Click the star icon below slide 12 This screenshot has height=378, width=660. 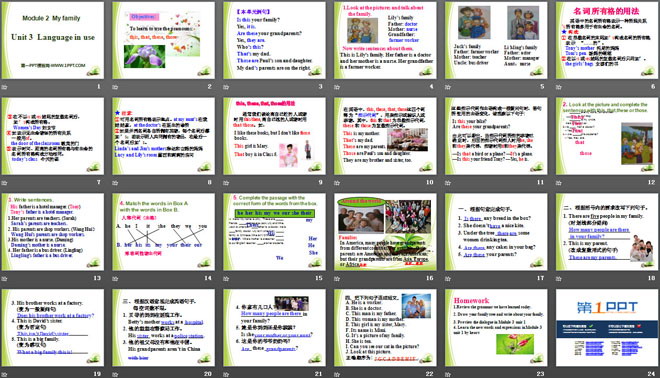pyautogui.click(x=559, y=183)
